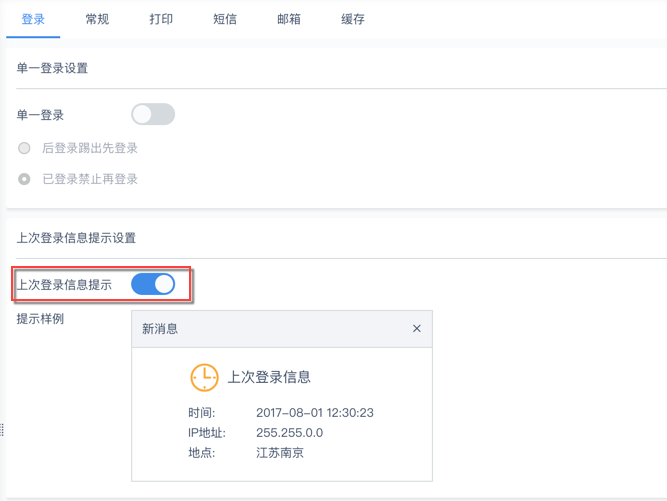The height and width of the screenshot is (501, 667).
Task: Click the 单一登录设置 section header
Action: [x=52, y=68]
